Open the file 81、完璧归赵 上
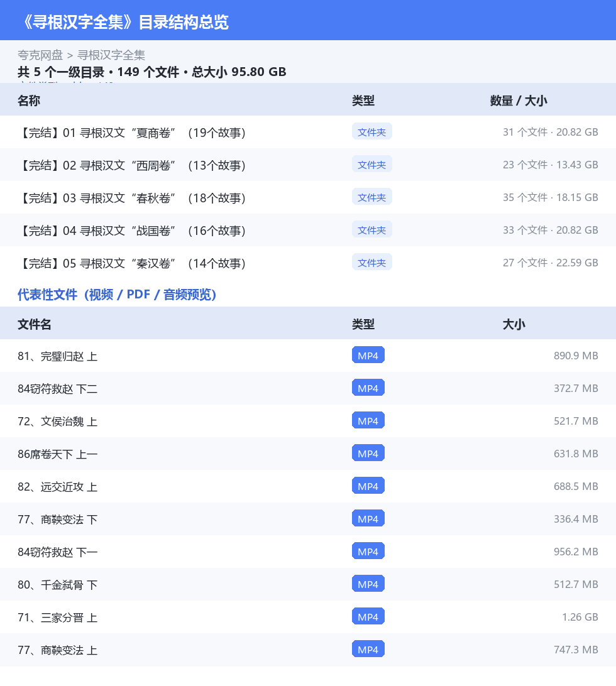 (57, 356)
